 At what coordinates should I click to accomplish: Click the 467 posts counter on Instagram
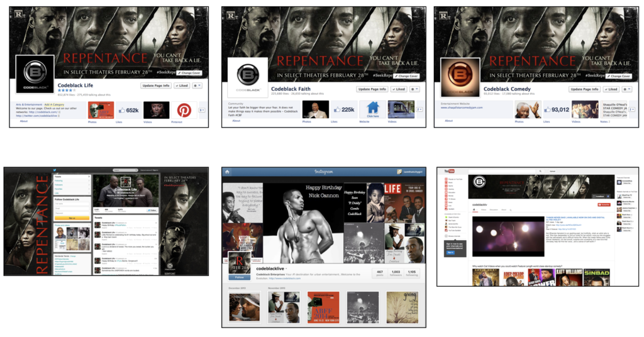tap(380, 273)
